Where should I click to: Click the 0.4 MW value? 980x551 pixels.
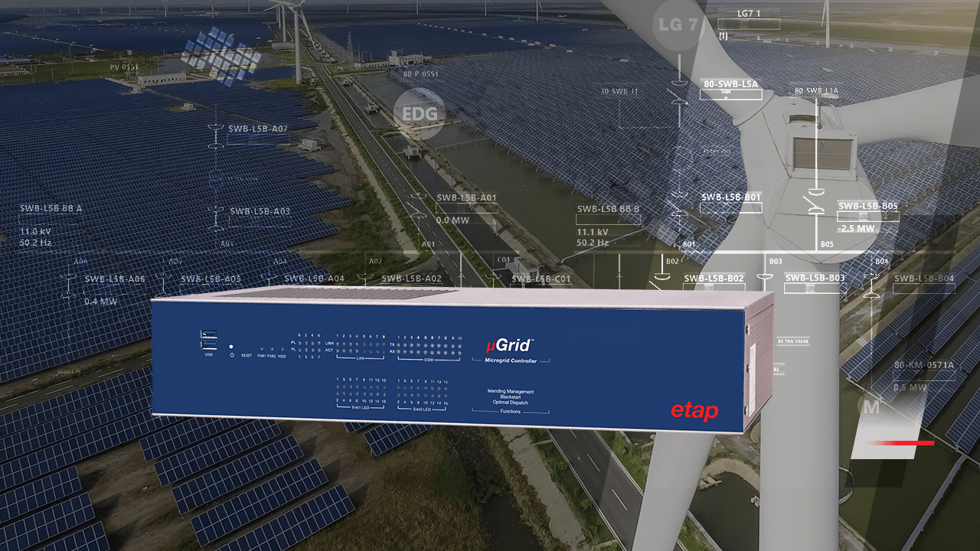pos(101,302)
